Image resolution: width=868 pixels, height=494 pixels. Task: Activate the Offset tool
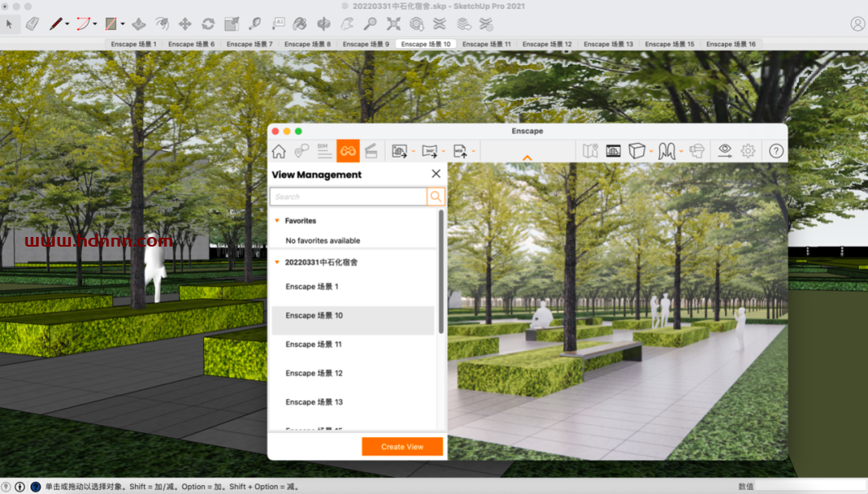[162, 24]
